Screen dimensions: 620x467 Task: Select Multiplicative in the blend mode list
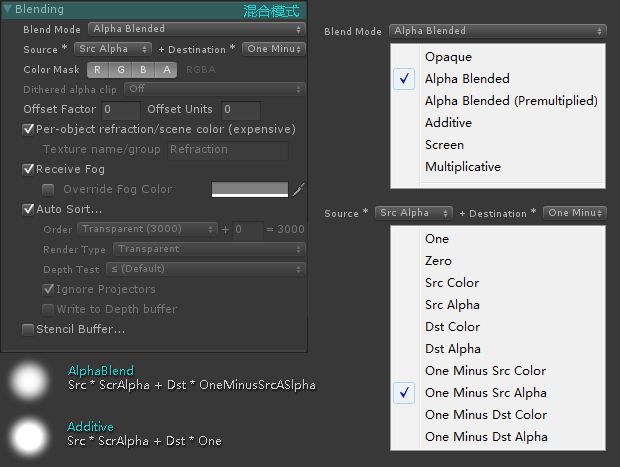tap(463, 167)
